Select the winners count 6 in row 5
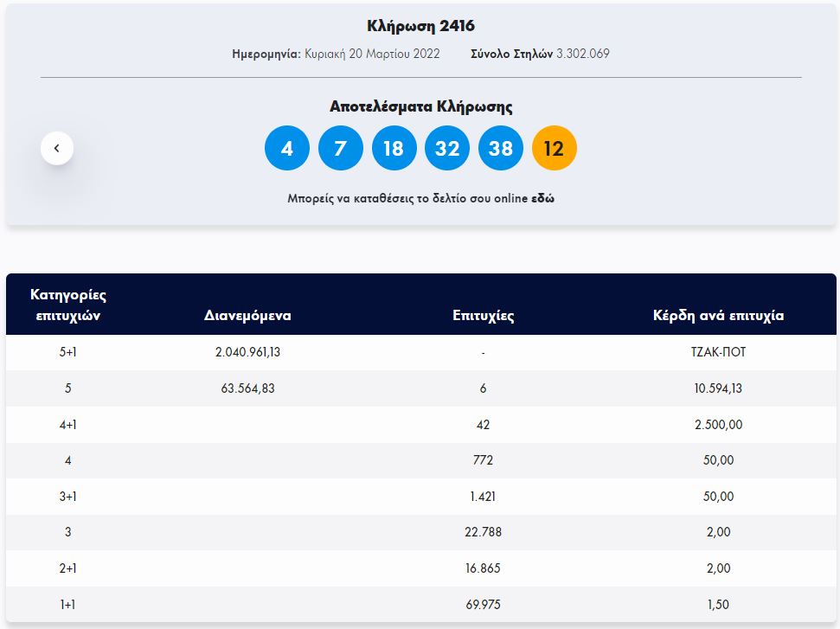 click(x=484, y=388)
